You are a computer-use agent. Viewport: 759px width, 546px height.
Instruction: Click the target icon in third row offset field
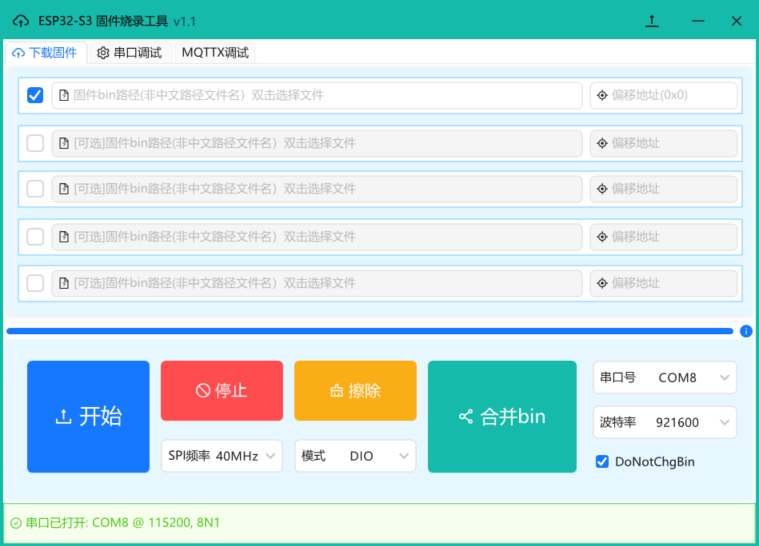[602, 189]
